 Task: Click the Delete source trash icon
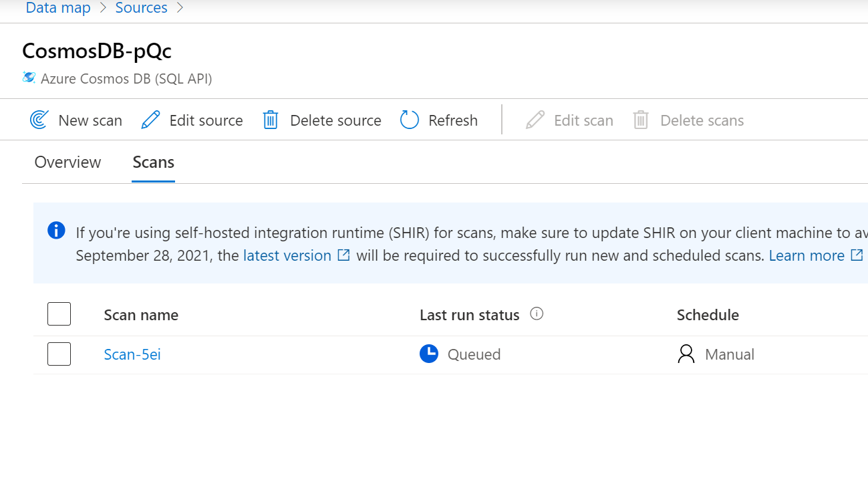271,120
